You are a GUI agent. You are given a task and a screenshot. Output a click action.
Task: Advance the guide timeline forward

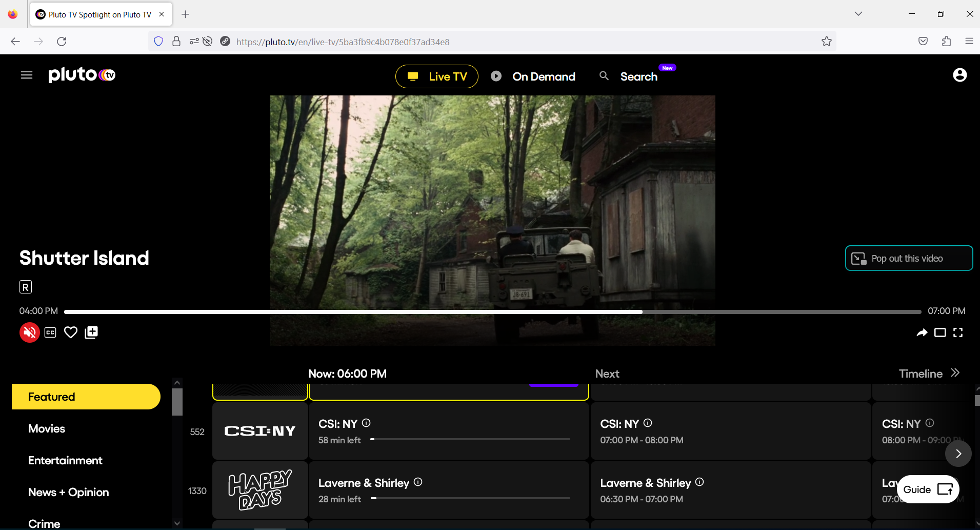pos(958,454)
